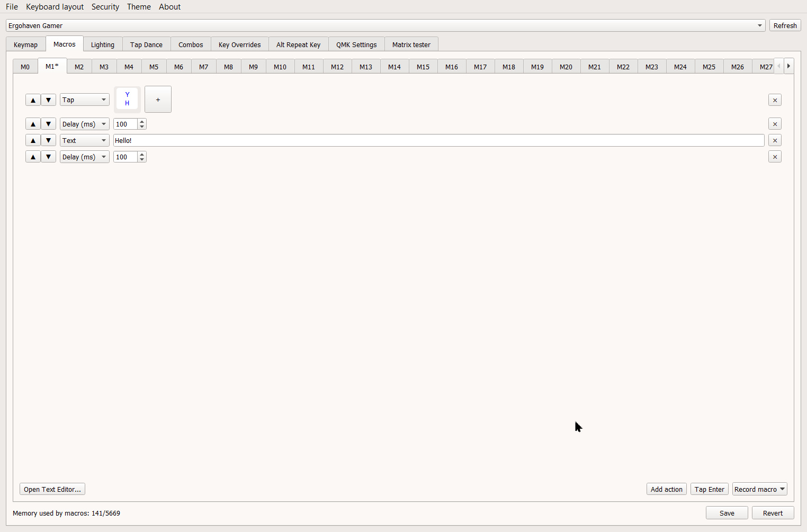Expand the Ergohaven Gamer device dropdown
This screenshot has width=807, height=532.
(x=759, y=25)
